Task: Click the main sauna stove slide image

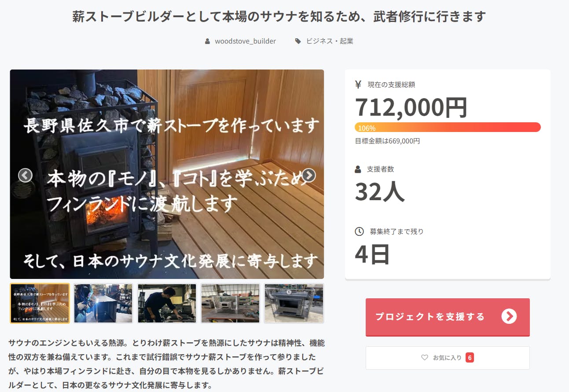Action: 167,174
